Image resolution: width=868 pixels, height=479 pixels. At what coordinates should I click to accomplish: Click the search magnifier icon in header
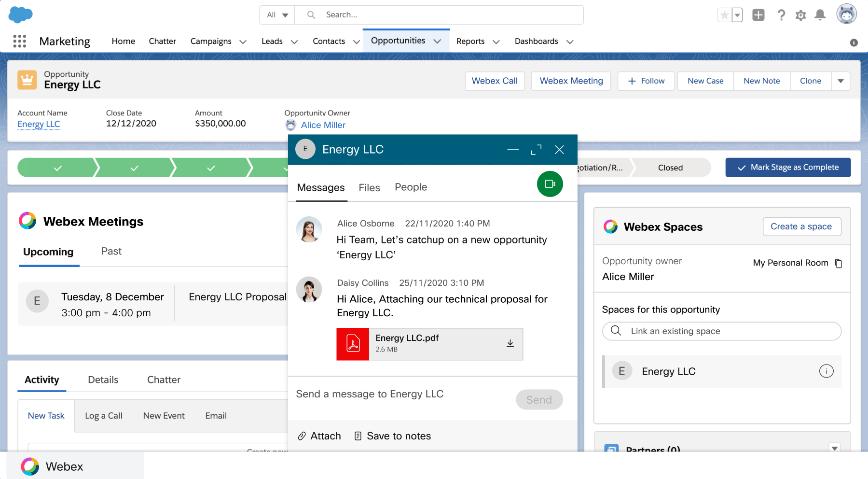[311, 15]
